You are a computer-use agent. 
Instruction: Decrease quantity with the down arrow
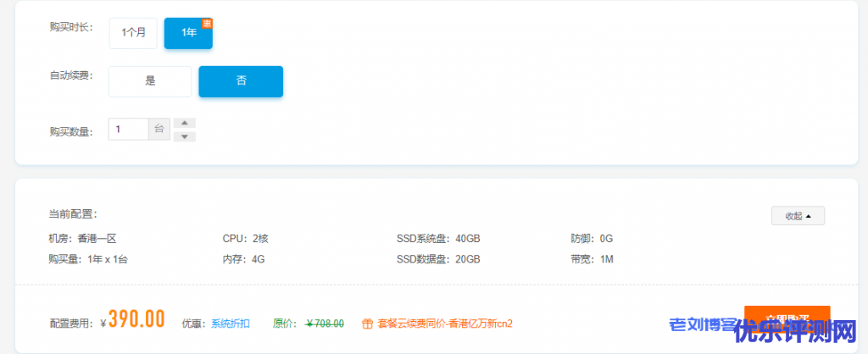coord(184,136)
